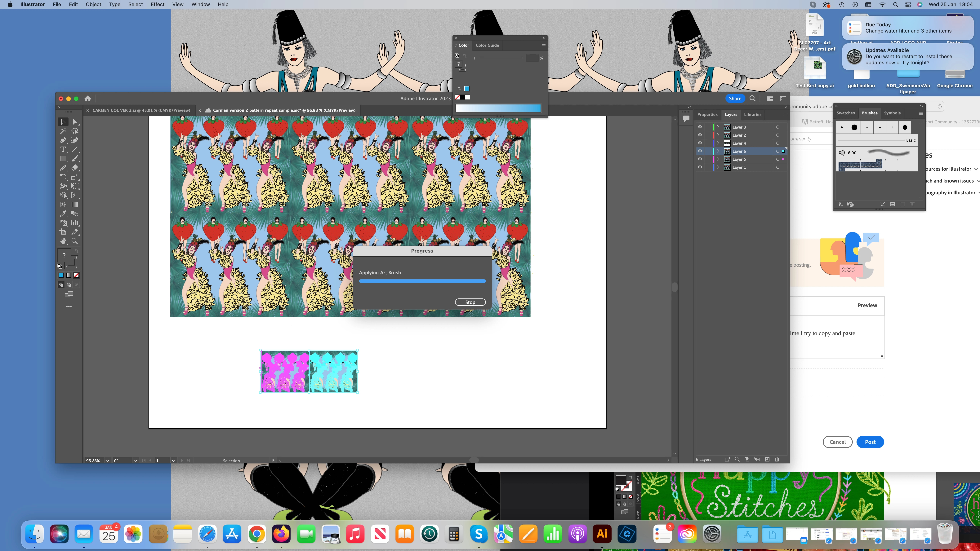
Task: Expand Layer 2 contents
Action: [718, 135]
